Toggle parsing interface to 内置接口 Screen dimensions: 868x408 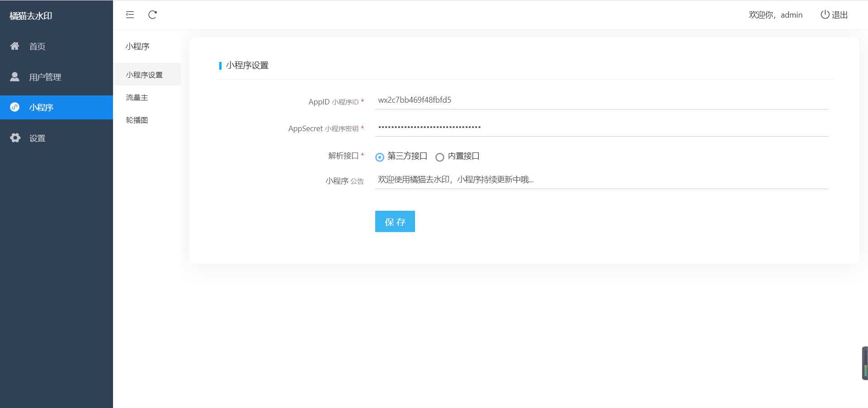pos(439,157)
